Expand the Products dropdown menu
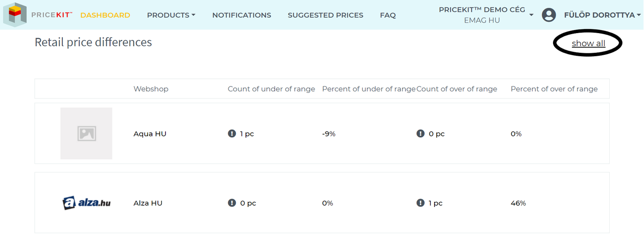Viewport: 644px width, 239px height. [x=171, y=15]
